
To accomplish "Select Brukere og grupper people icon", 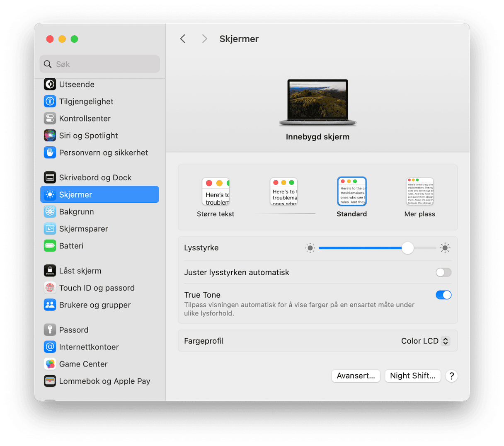I will pos(50,305).
